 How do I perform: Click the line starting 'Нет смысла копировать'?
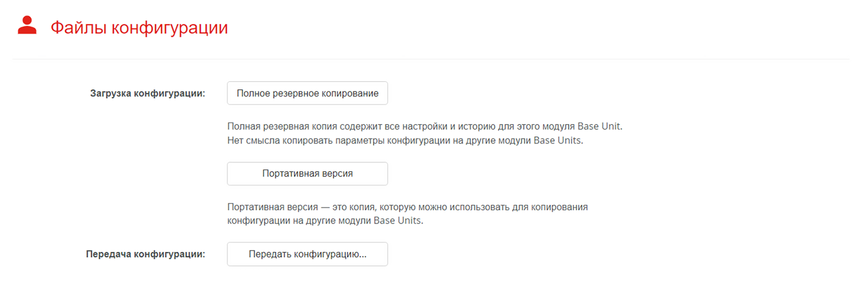coord(405,140)
